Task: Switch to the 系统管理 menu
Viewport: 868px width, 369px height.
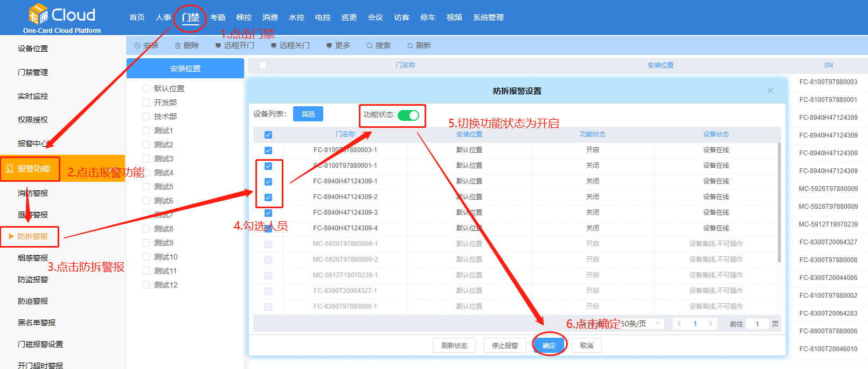Action: pyautogui.click(x=488, y=17)
